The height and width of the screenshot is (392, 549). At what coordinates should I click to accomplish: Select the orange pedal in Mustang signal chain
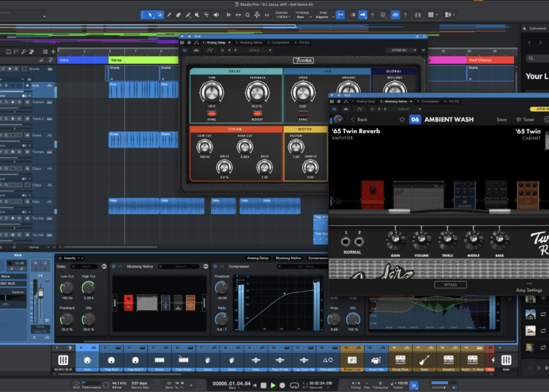[x=528, y=195]
